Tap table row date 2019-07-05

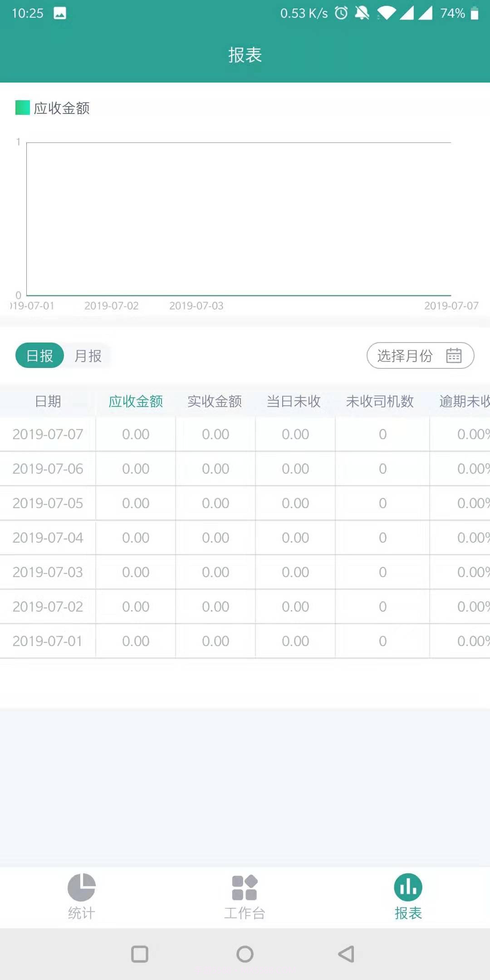48,503
